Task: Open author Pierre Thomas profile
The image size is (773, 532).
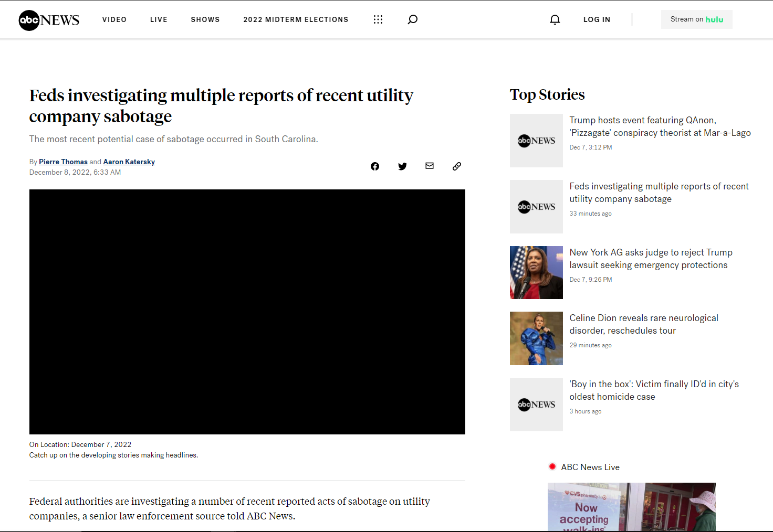Action: click(x=63, y=162)
